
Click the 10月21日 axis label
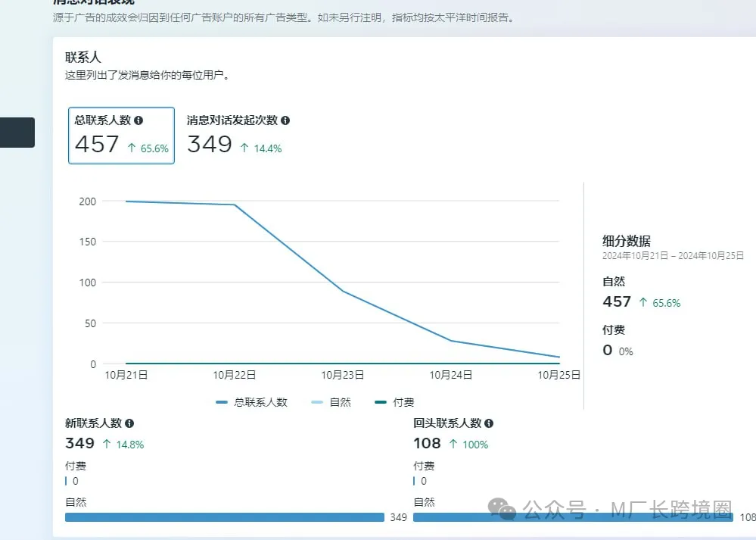pyautogui.click(x=126, y=375)
